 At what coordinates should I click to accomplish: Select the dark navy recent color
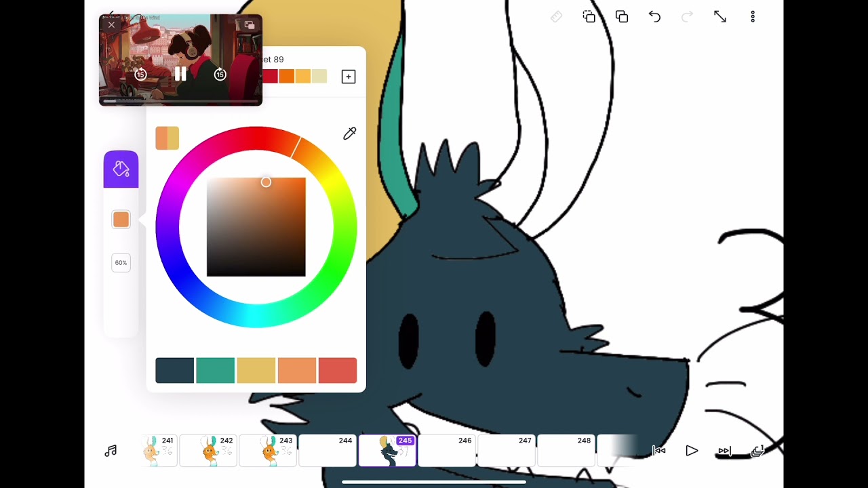(x=175, y=371)
